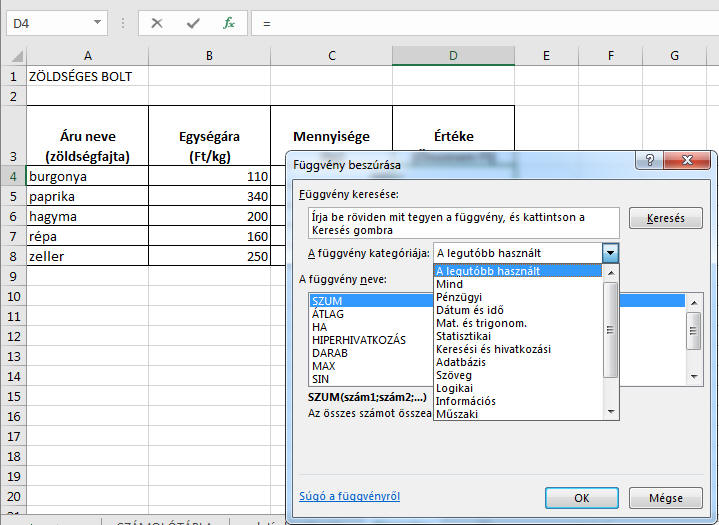Open the Name Box dropdown arrow
The image size is (719, 525).
pyautogui.click(x=97, y=22)
